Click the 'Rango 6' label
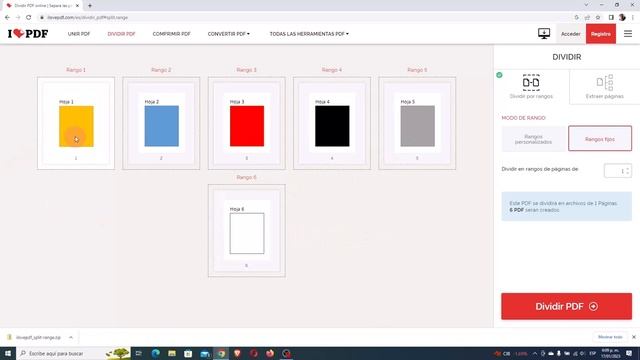The width and height of the screenshot is (640, 360). tap(247, 177)
